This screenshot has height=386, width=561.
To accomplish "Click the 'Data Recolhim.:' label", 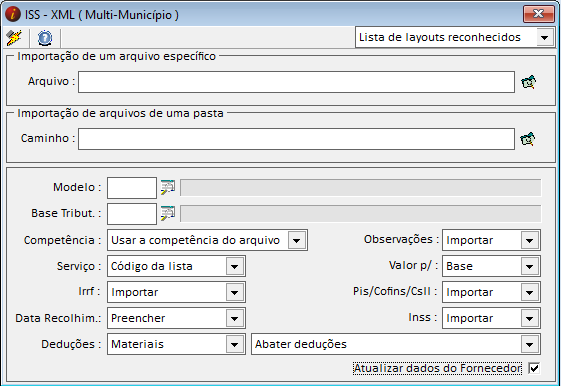I will (x=58, y=318).
